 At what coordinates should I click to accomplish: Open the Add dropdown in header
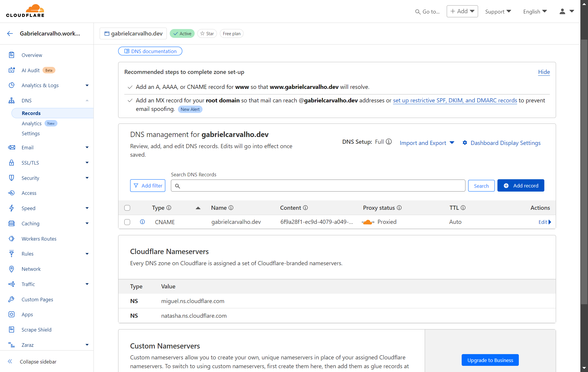click(462, 11)
